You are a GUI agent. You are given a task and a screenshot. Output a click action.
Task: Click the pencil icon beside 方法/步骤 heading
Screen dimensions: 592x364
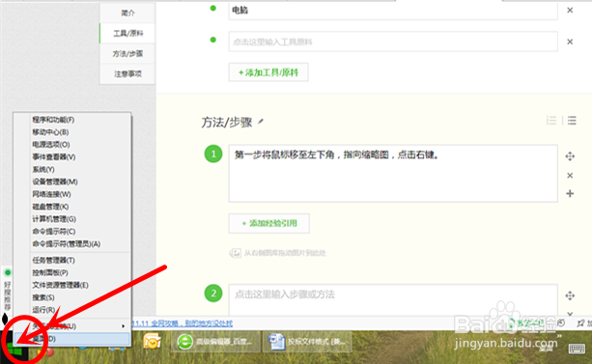[261, 122]
